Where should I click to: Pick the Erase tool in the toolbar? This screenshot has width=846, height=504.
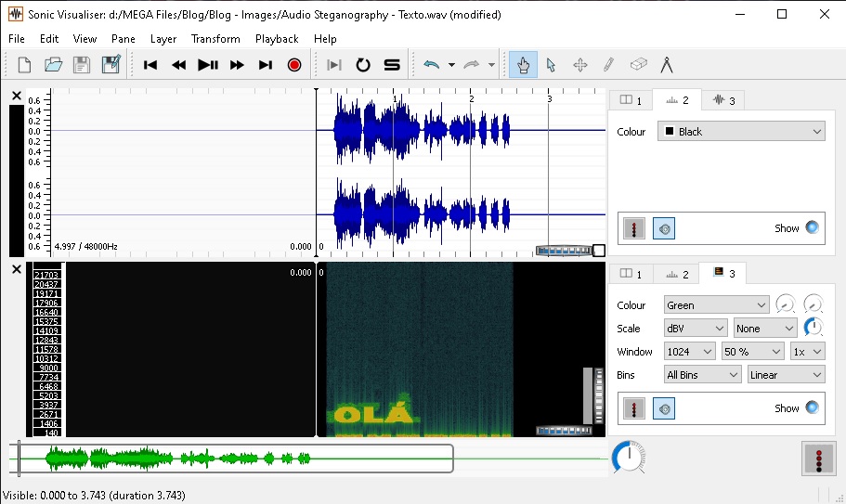click(637, 65)
